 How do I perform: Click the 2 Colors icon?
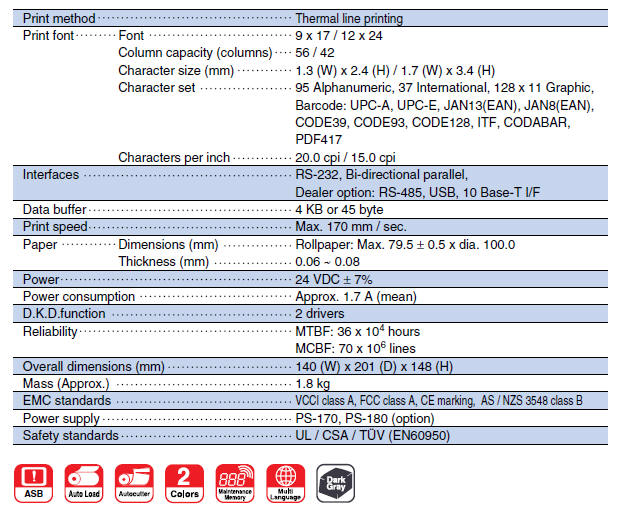tap(185, 481)
